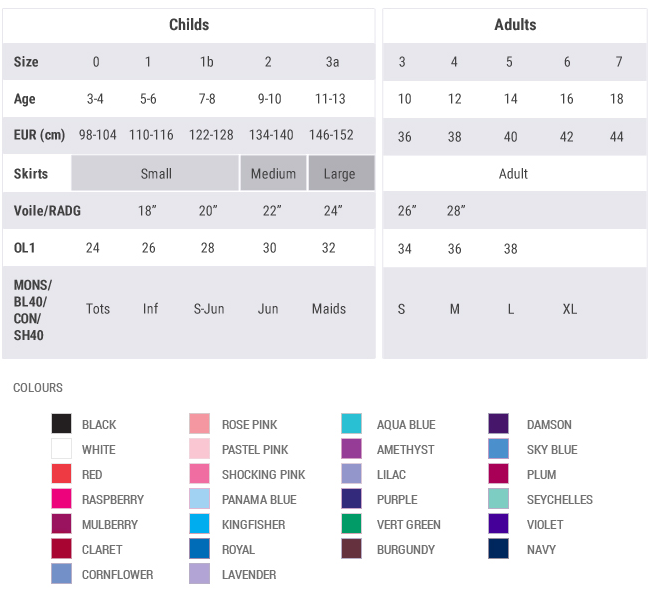Image resolution: width=649 pixels, height=593 pixels.
Task: Click the Shocking Pink swatch
Action: (200, 474)
